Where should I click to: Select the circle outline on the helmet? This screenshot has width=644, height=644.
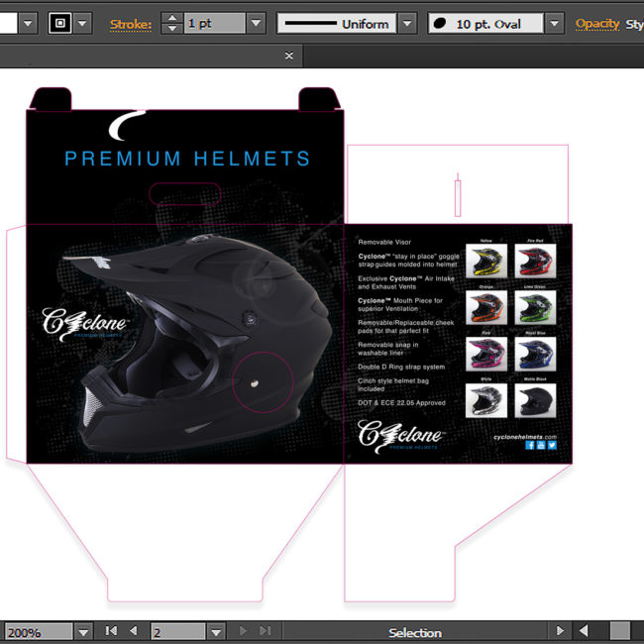[x=263, y=382]
